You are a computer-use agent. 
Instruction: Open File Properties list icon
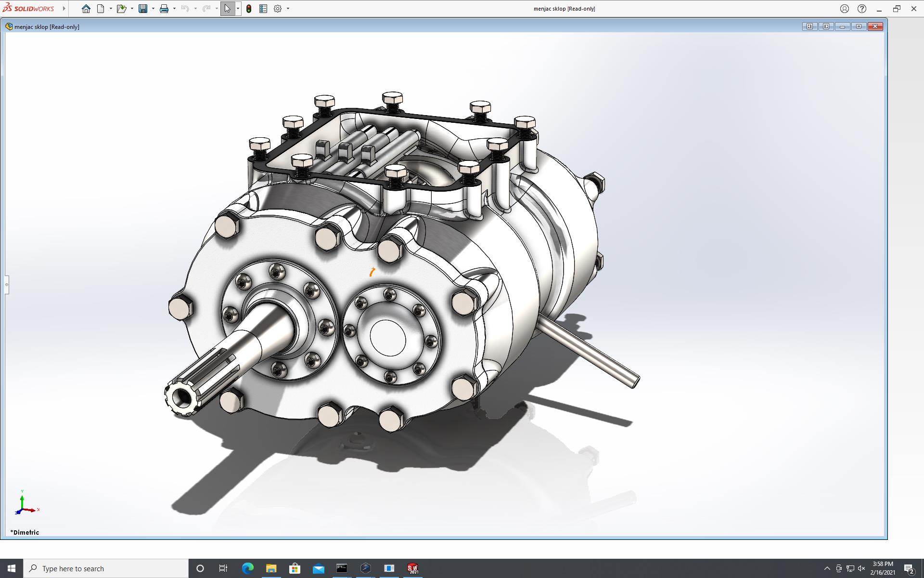(263, 9)
